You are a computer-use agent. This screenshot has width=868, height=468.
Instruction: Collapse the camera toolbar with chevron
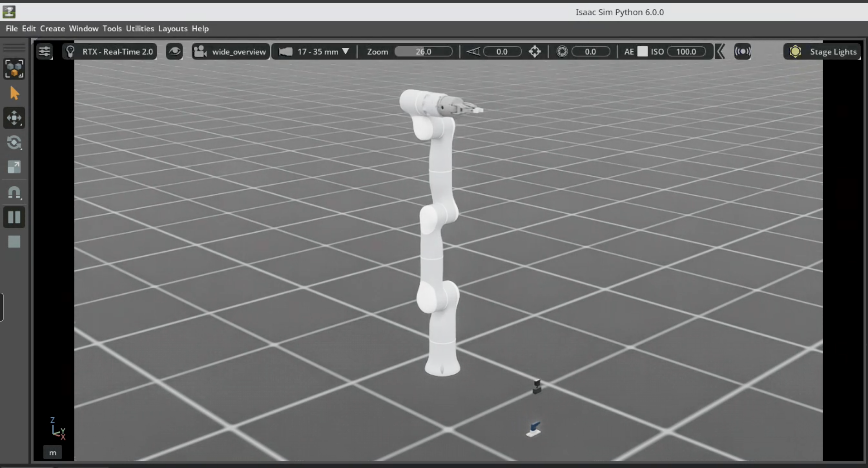pos(720,51)
